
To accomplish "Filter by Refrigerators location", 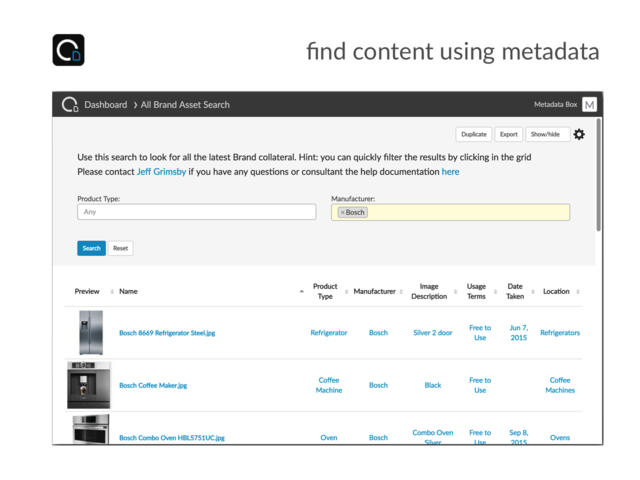I will pyautogui.click(x=560, y=333).
